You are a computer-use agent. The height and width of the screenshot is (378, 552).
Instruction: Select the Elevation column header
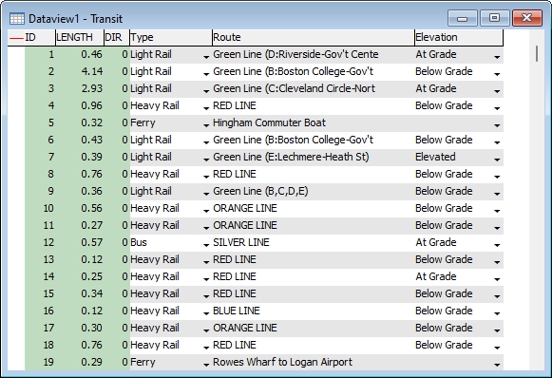(x=459, y=37)
